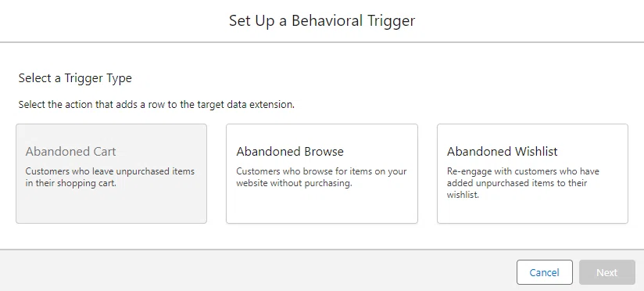This screenshot has width=644, height=291.
Task: Click the Set Up a Behavioral Trigger title
Action: 322,20
